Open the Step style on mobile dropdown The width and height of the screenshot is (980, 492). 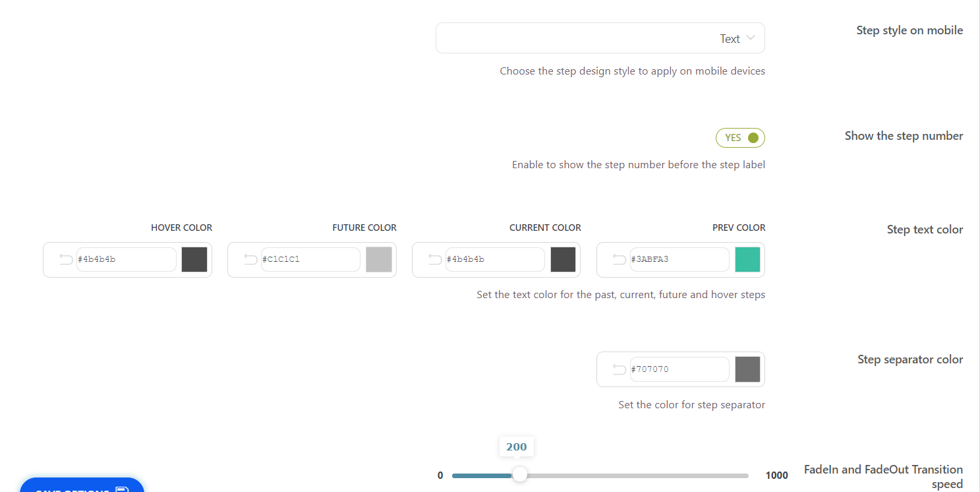[x=600, y=38]
